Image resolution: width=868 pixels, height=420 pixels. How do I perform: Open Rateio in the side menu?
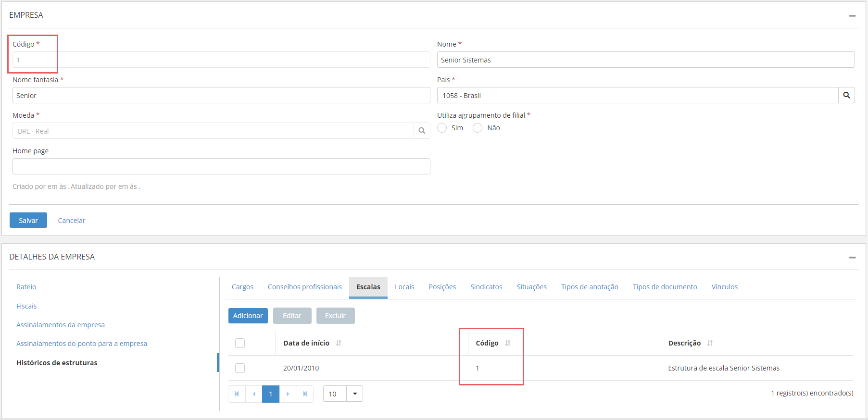[x=26, y=287]
